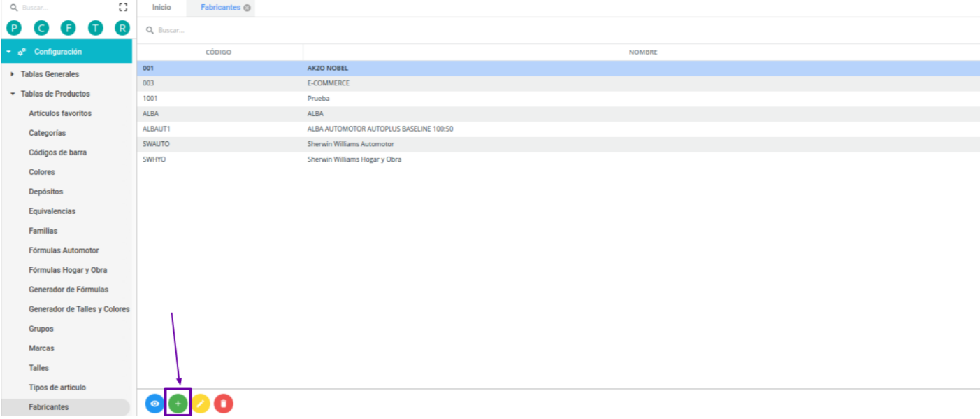
Task: Open Artículos favoritos in the sidebar
Action: tap(60, 113)
